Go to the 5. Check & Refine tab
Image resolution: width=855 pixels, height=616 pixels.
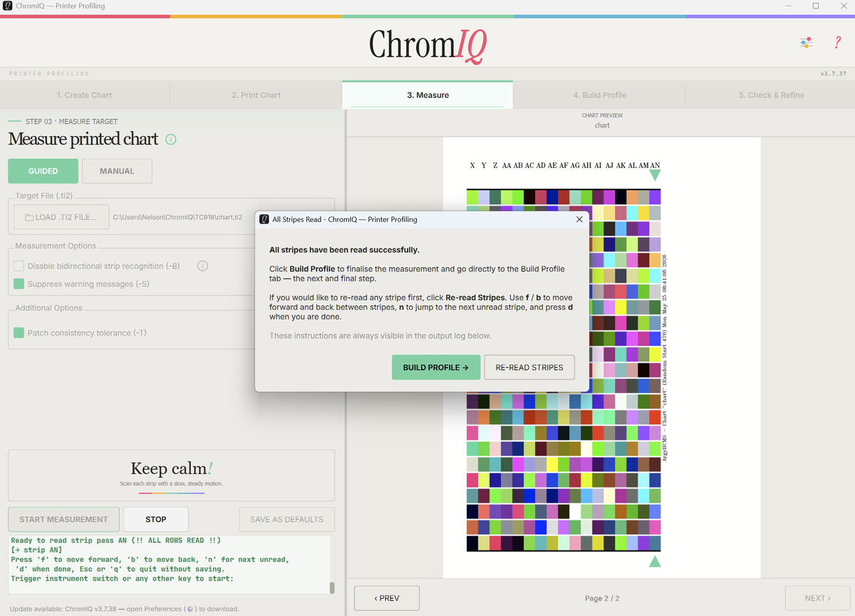771,95
